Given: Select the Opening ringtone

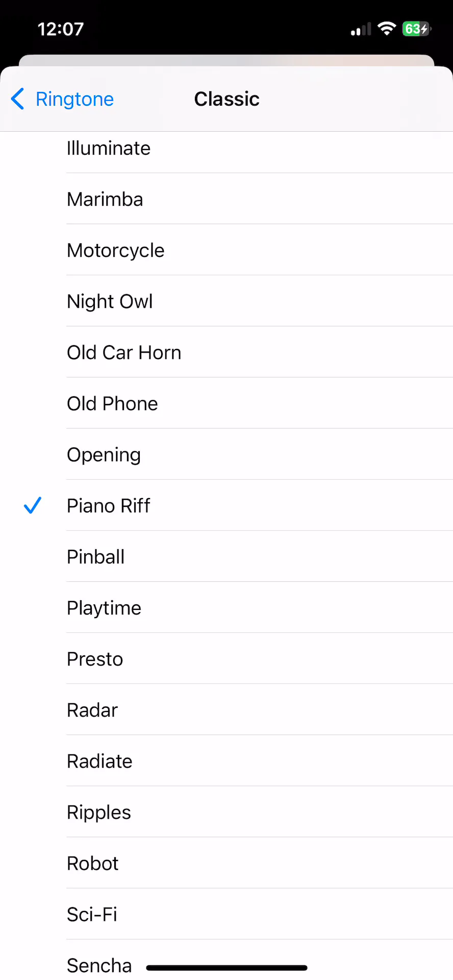Looking at the screenshot, I should tap(104, 455).
